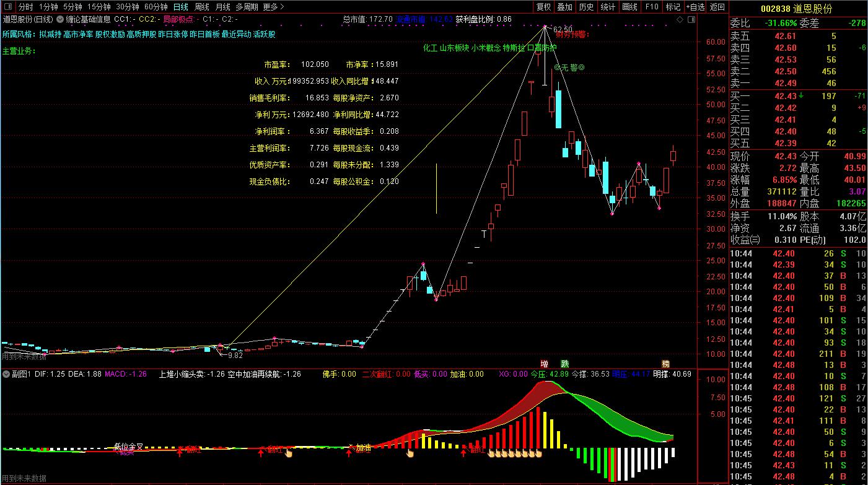
Task: Open the 小米概念 concept link
Action: pos(485,48)
